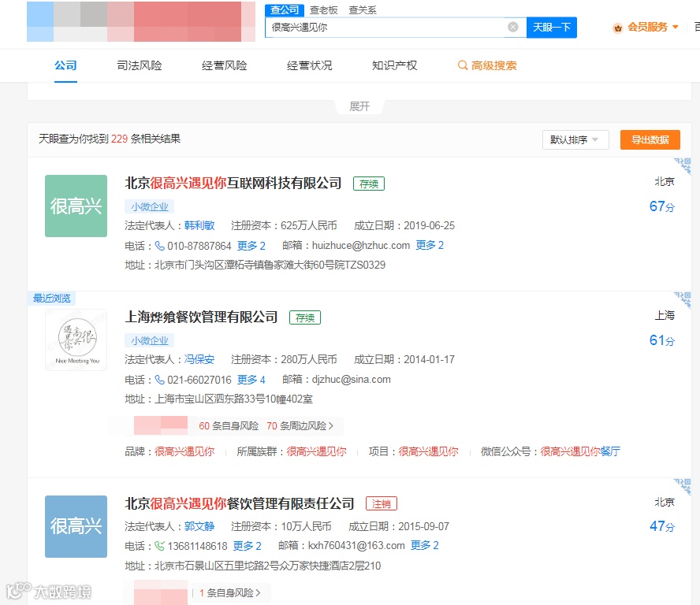Open legal representative 郭文静 profile

click(199, 526)
